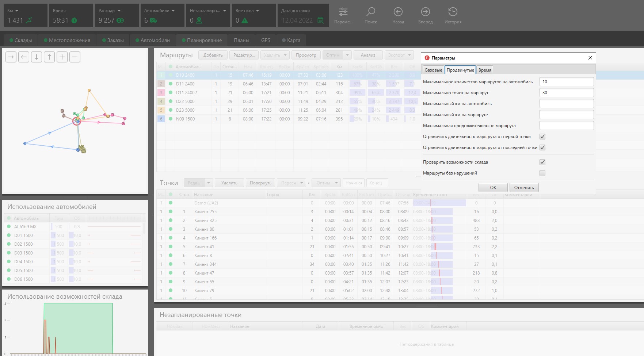Screen dimensions: 644x356
Task: Enable Маршруты без нарушений checkbox
Action: pyautogui.click(x=542, y=173)
